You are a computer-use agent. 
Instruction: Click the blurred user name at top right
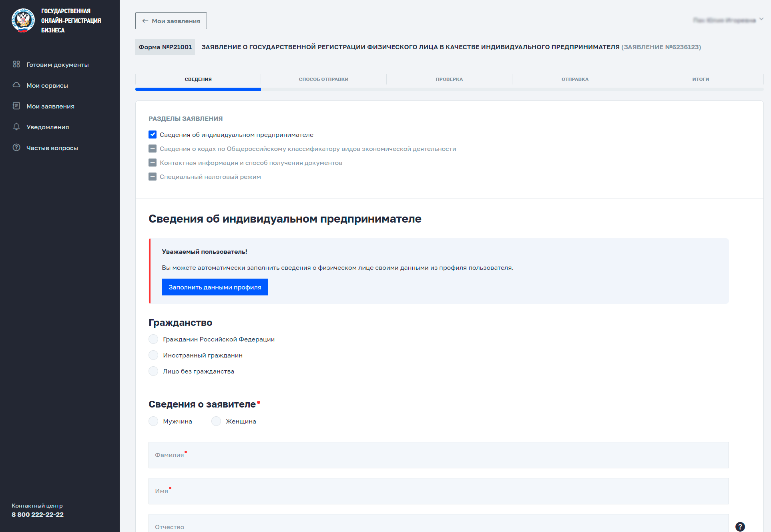pyautogui.click(x=725, y=20)
